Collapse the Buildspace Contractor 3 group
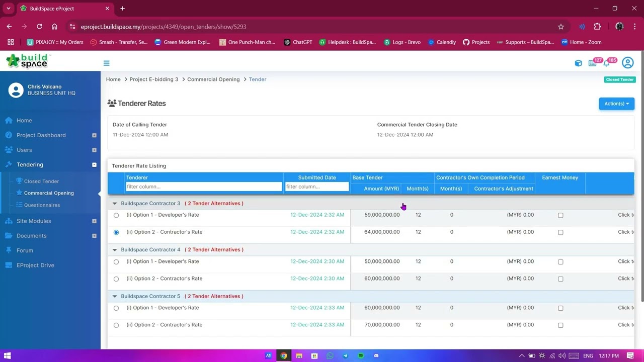 tap(115, 204)
